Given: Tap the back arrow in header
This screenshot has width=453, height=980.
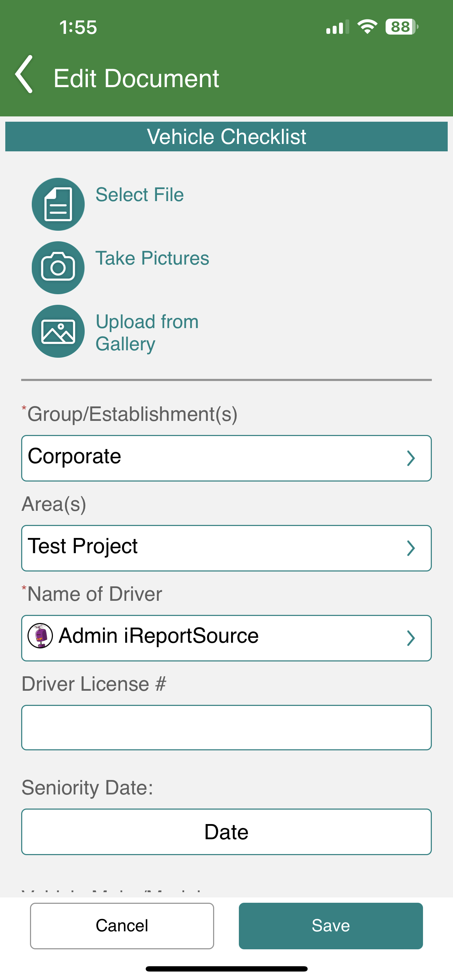Looking at the screenshot, I should 24,74.
